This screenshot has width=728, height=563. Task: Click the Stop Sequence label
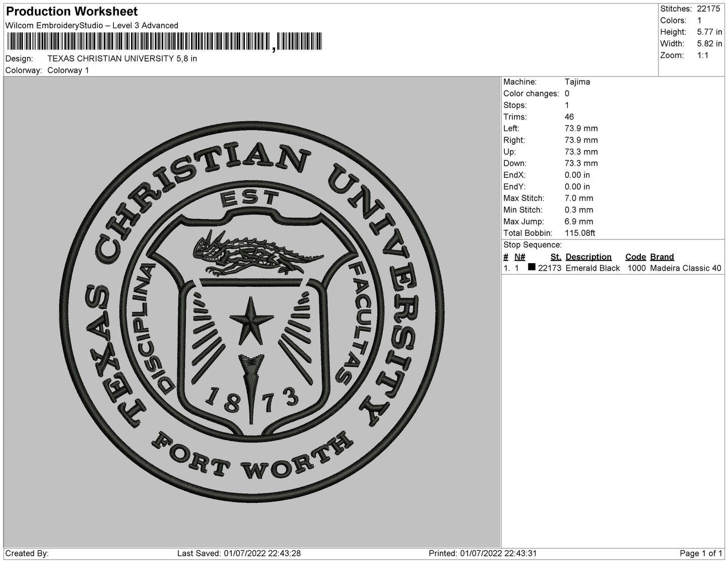tap(533, 245)
